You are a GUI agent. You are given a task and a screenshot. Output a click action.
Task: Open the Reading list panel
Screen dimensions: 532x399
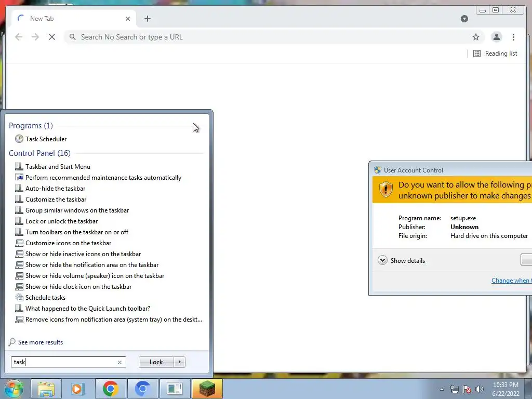(495, 54)
